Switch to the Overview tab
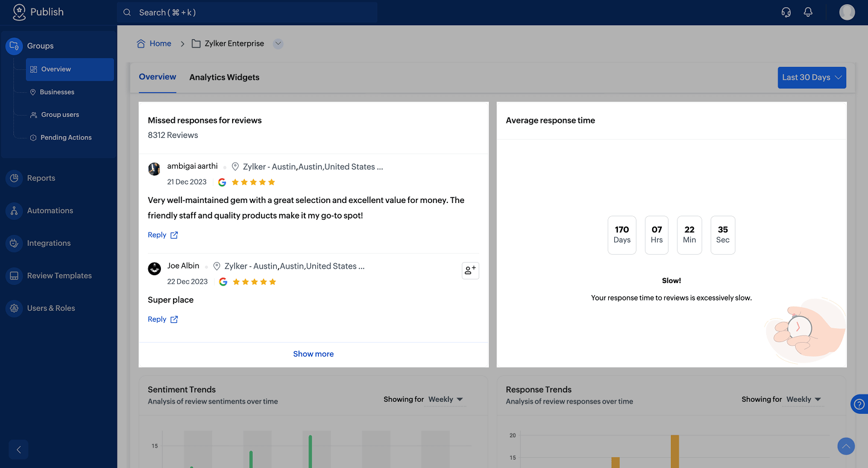 [157, 77]
